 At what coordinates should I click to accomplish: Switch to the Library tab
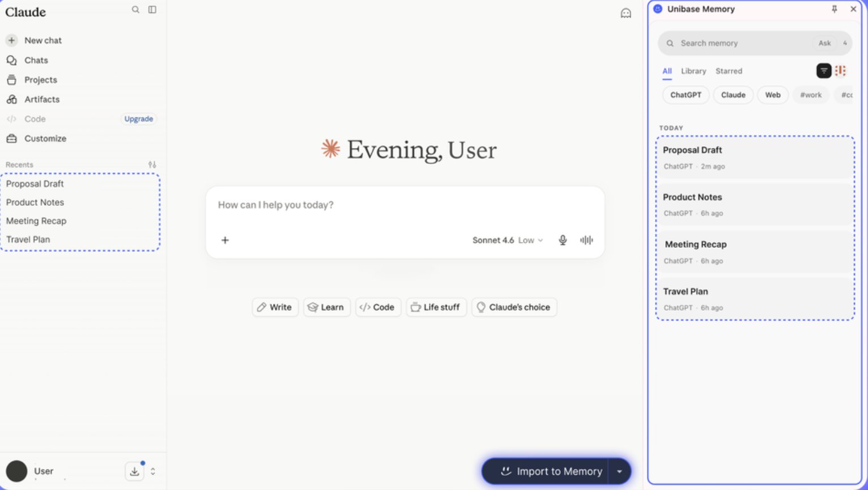point(693,71)
